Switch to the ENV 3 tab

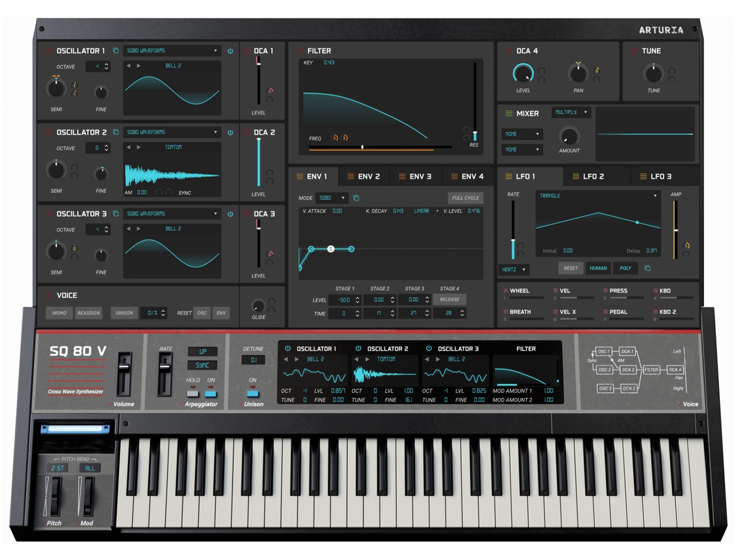[415, 177]
